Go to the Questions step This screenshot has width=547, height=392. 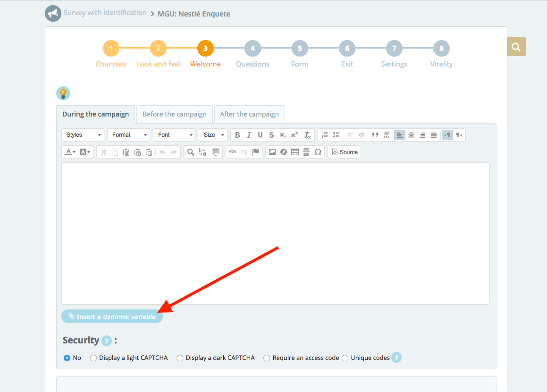coord(252,48)
